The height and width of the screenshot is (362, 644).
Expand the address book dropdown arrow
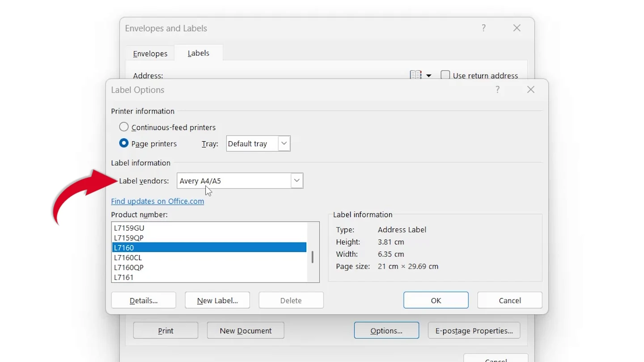428,76
